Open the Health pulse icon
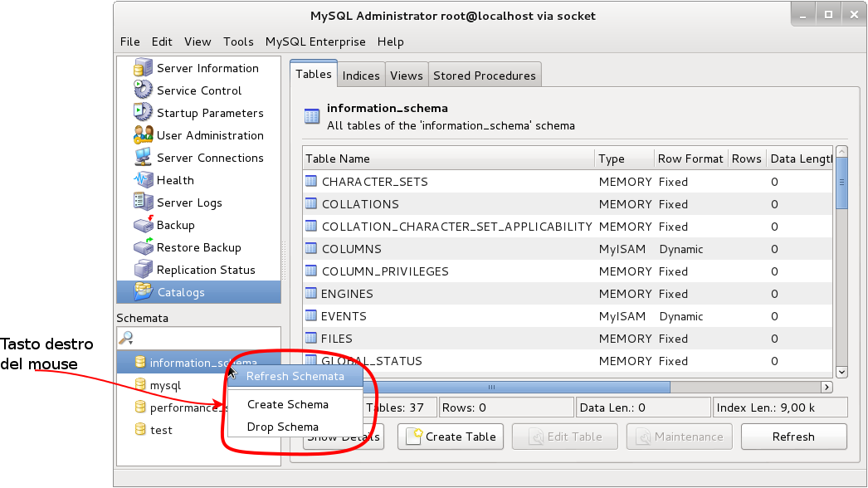Viewport: 868px width, 488px height. tap(143, 179)
